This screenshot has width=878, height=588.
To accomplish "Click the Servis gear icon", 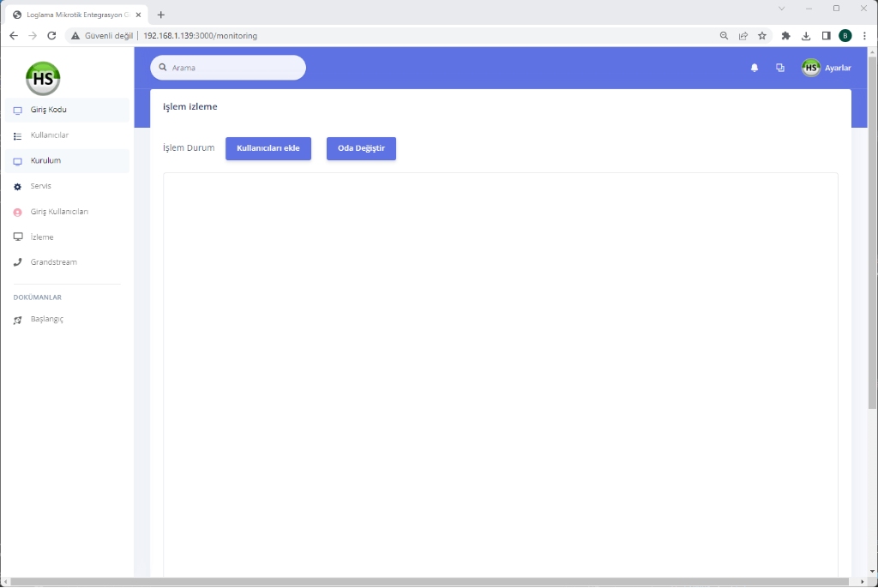I will 17,187.
